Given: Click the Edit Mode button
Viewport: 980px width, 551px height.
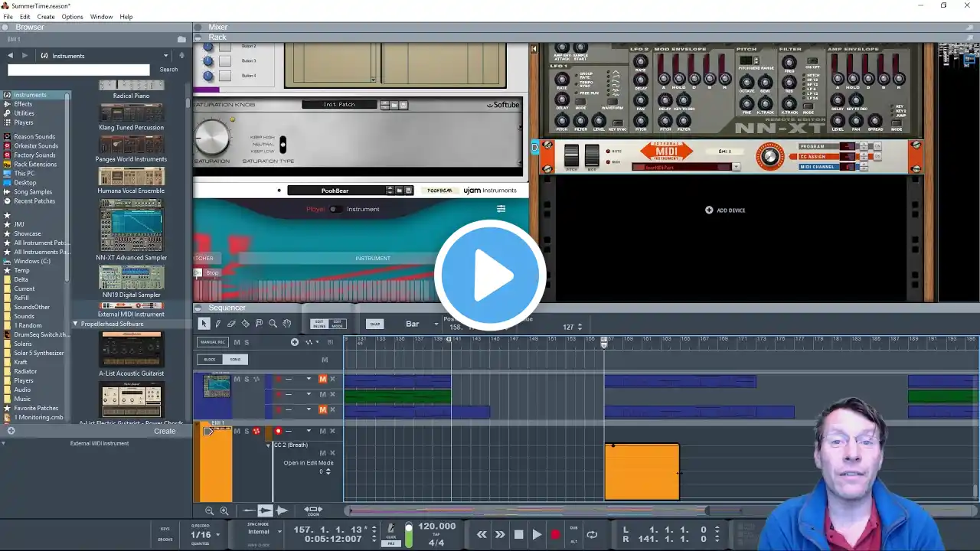Looking at the screenshot, I should pos(337,324).
